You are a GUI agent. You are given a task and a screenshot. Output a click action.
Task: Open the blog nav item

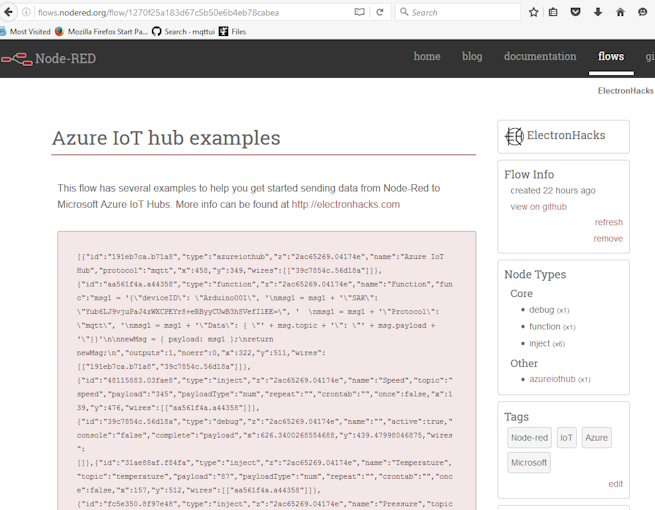[x=472, y=56]
